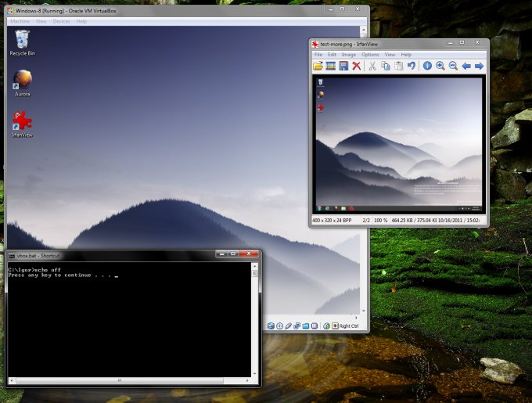Minimize the IrfanView window
The image size is (532, 403).
click(x=450, y=43)
